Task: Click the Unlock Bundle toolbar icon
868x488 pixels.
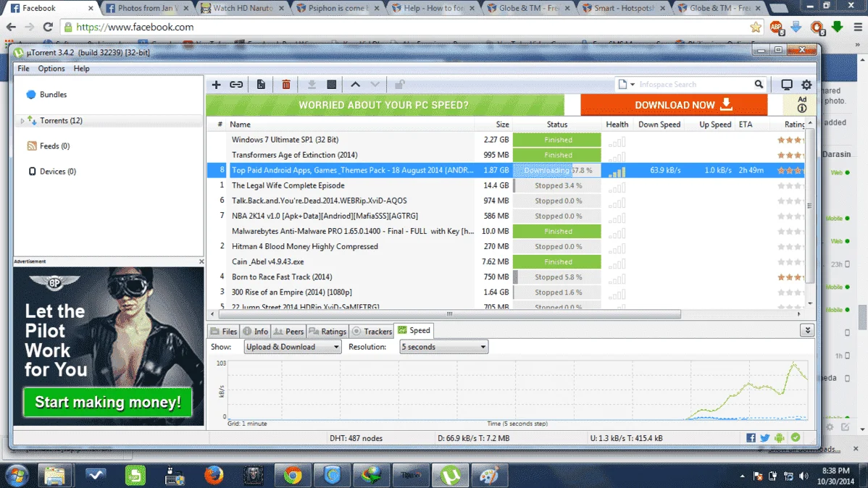Action: 400,85
